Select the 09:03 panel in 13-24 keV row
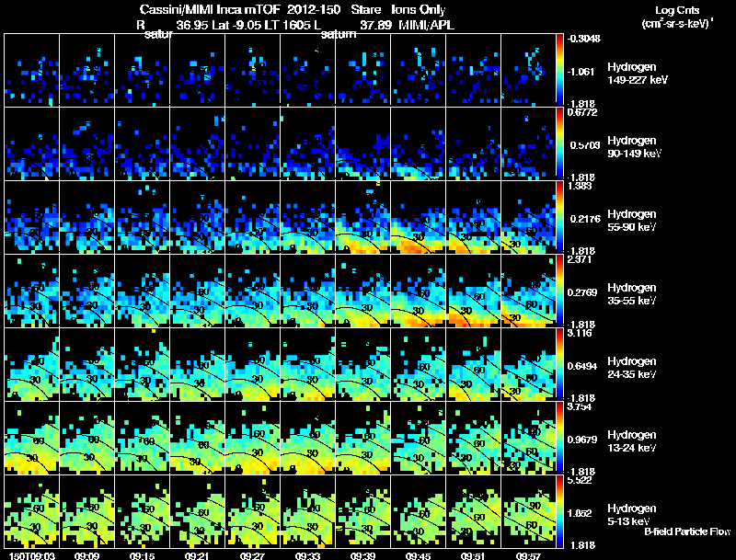The image size is (736, 560). click(32, 438)
